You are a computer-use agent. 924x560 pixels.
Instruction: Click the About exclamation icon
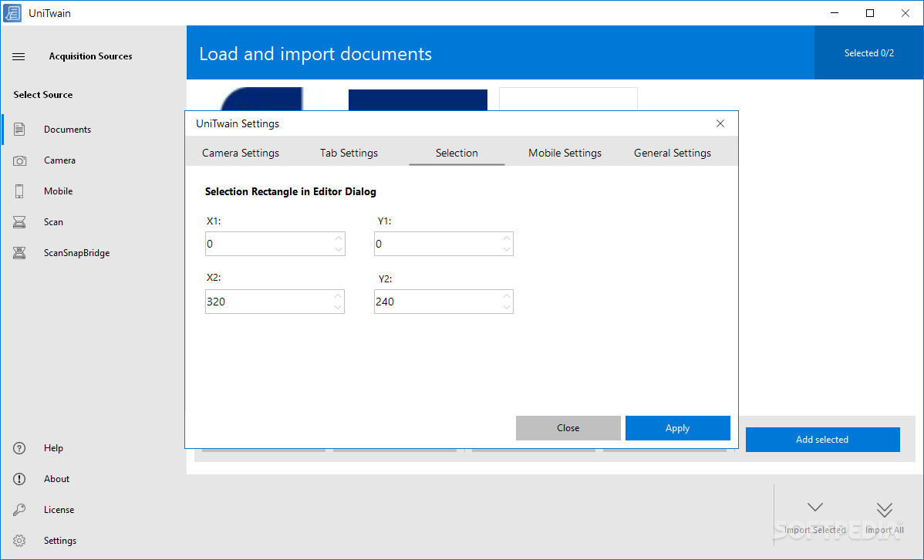[19, 479]
